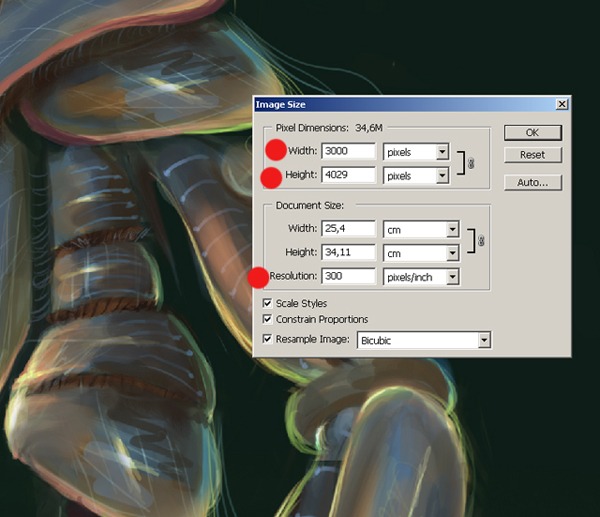
Task: Toggle the Scale Styles checkbox
Action: coord(267,303)
